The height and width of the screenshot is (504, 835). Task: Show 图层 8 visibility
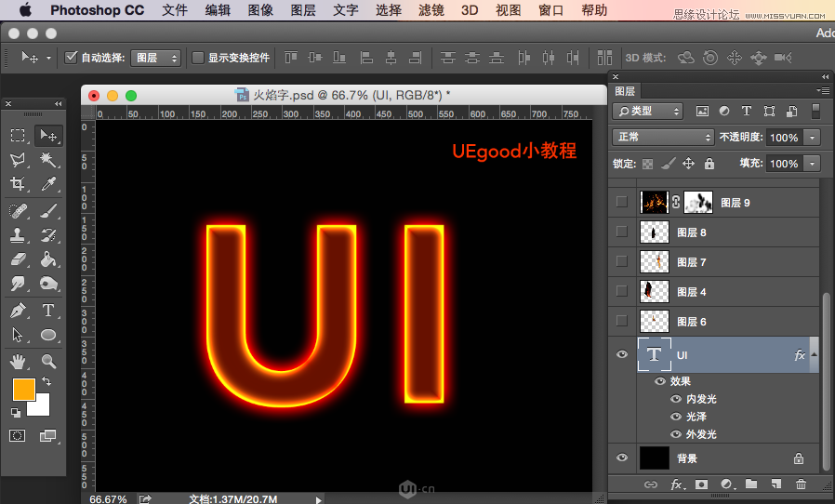tap(621, 232)
